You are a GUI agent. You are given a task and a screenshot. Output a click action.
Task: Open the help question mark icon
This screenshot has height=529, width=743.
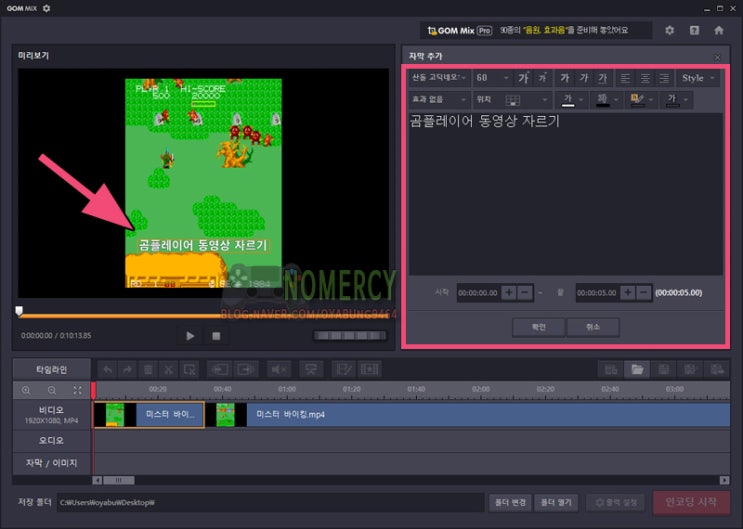click(694, 30)
